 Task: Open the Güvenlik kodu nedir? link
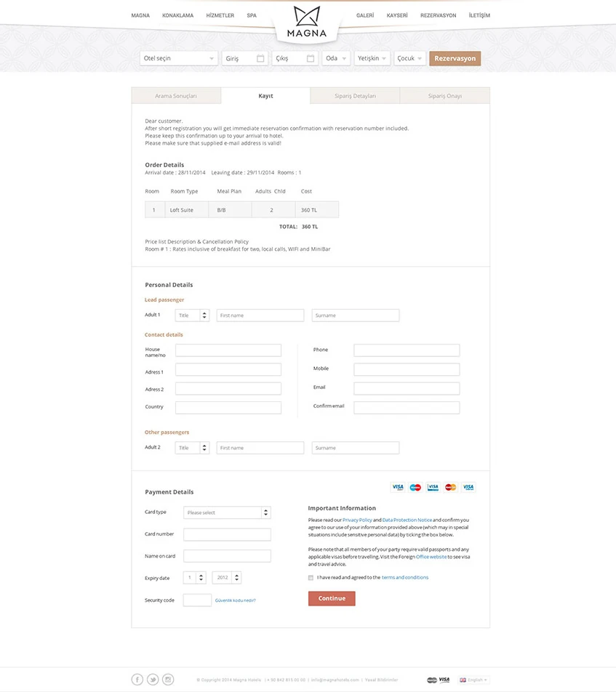click(236, 600)
